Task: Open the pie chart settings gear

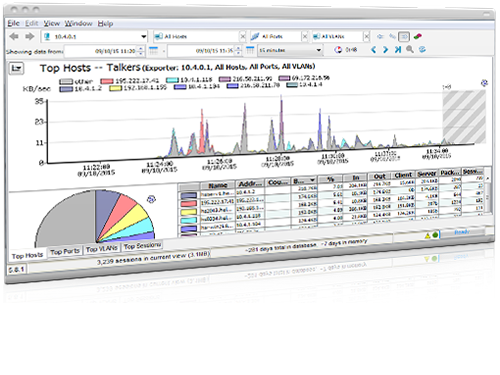Action: point(151,199)
